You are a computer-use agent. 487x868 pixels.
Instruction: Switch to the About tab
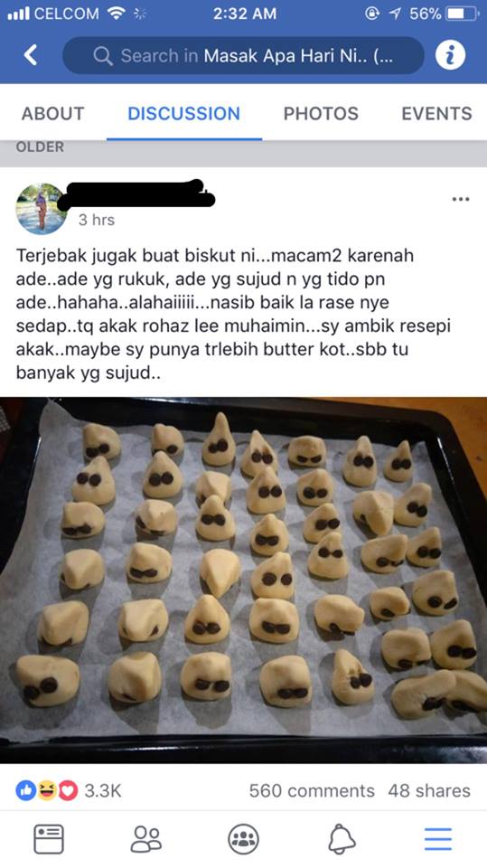coord(52,114)
